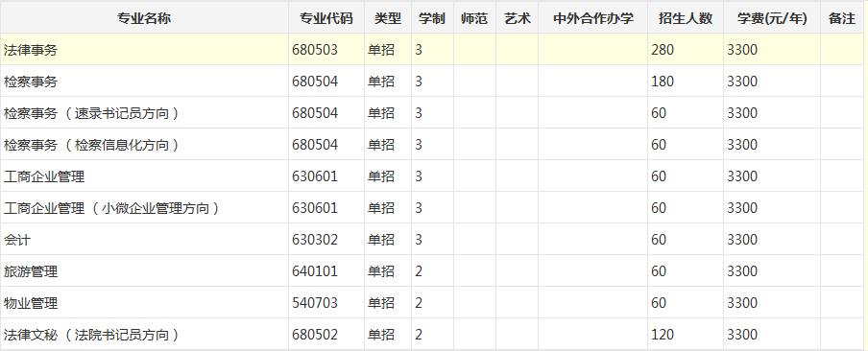Select the 法律事务 row name

coord(31,50)
